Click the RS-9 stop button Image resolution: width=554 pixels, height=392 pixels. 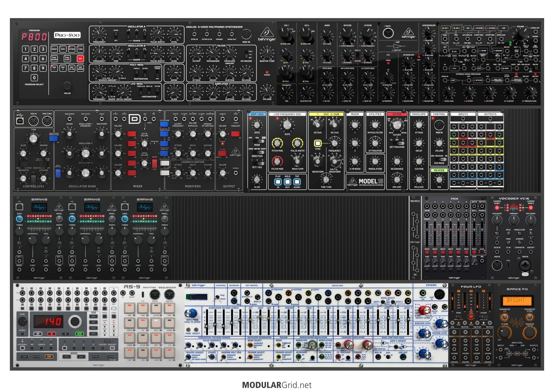(66, 334)
